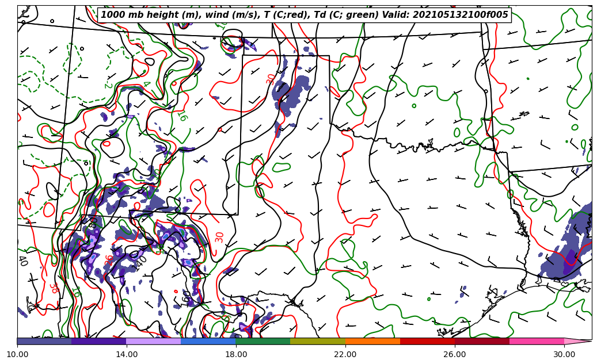Select the slate-blue 10–12 colorbar segment

pos(44,341)
